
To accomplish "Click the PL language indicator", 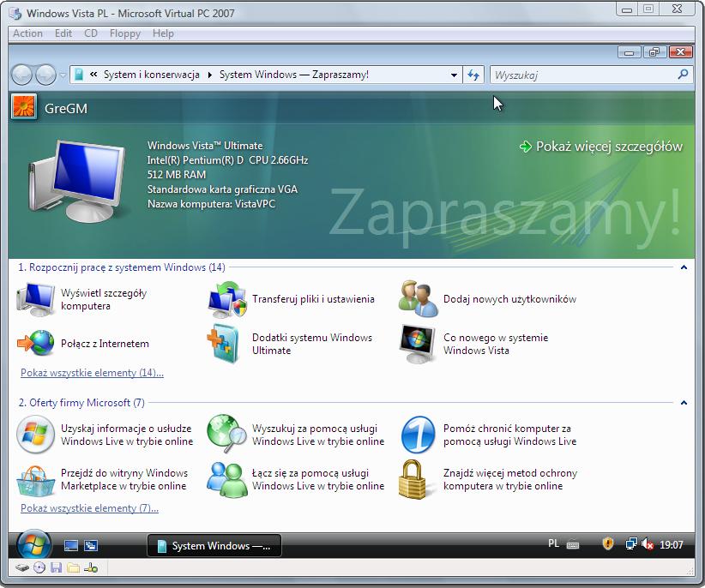I will (553, 544).
